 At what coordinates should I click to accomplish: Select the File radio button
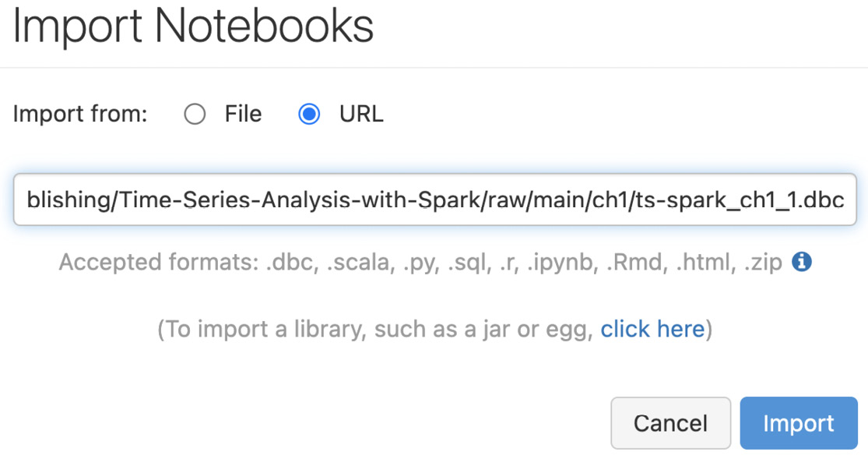[195, 115]
